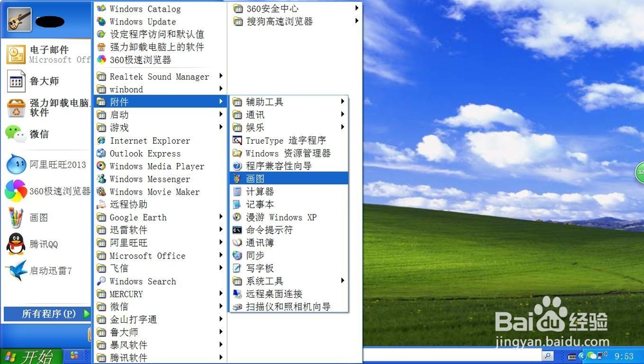The height and width of the screenshot is (364, 644).
Task: Expand the Microsoft Office submenu arrow
Action: pyautogui.click(x=221, y=255)
